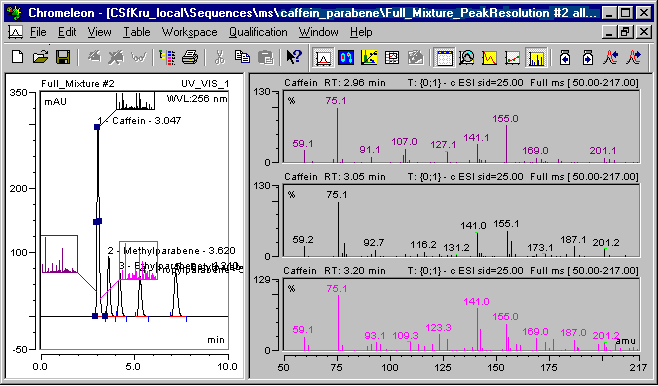
Task: Click the Open folder toolbar icon
Action: [40, 57]
